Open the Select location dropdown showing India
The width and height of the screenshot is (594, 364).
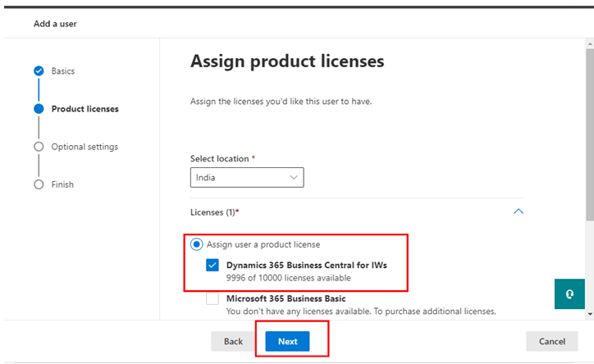(x=247, y=177)
